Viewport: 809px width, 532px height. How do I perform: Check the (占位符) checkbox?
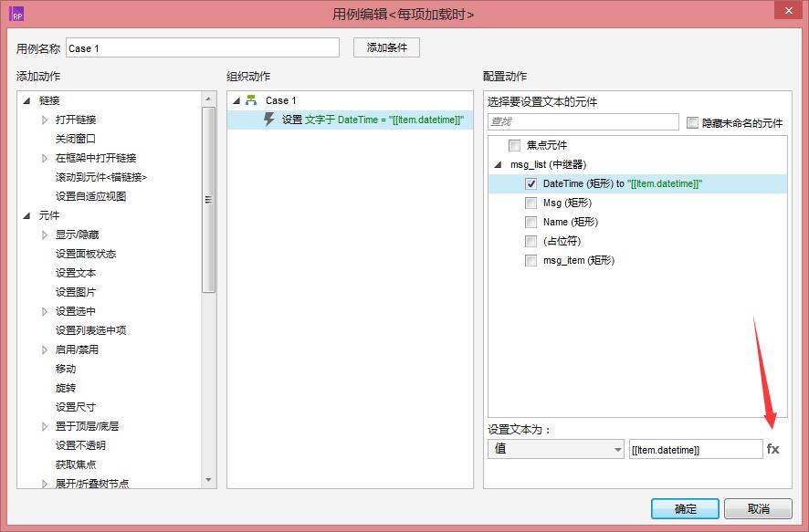pyautogui.click(x=531, y=241)
